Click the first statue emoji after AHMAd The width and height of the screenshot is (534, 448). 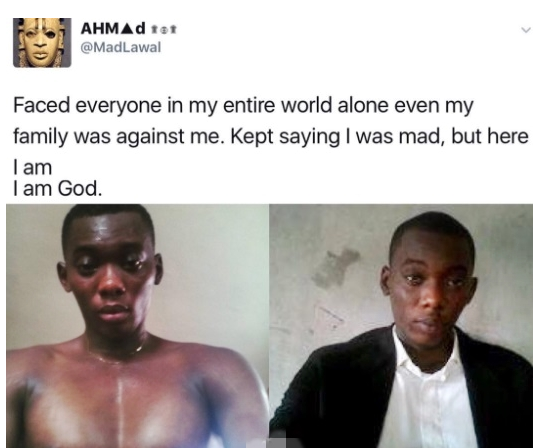154,30
